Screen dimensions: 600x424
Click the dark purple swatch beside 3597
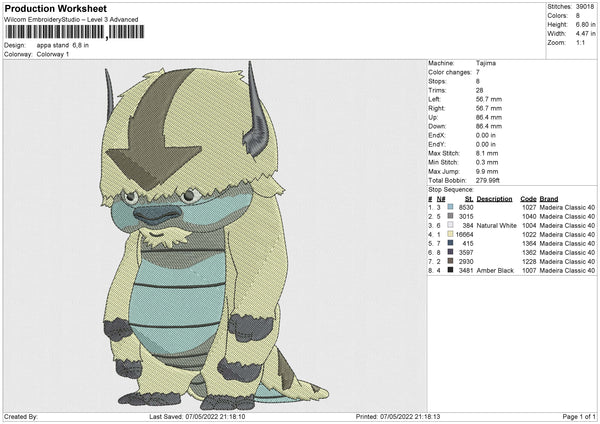click(x=450, y=252)
